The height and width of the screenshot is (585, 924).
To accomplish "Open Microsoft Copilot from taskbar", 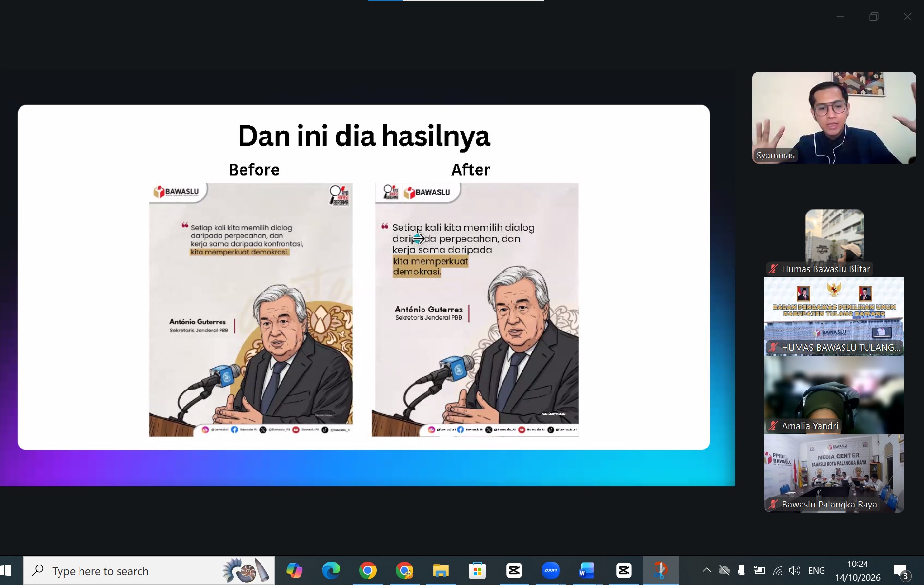I will pos(294,570).
